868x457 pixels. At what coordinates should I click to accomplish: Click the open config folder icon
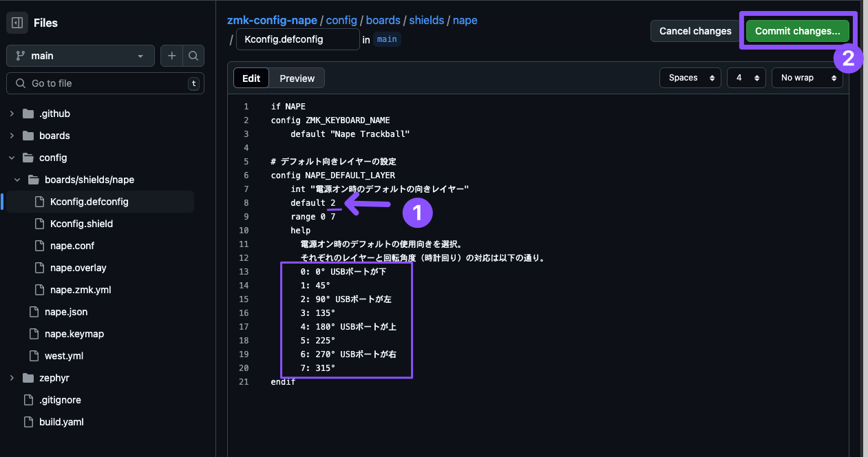pos(28,158)
